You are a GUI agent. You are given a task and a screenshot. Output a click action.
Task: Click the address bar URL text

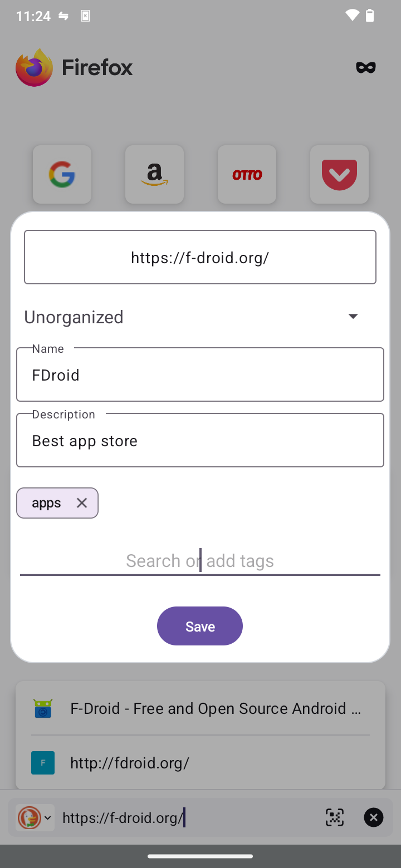(123, 817)
